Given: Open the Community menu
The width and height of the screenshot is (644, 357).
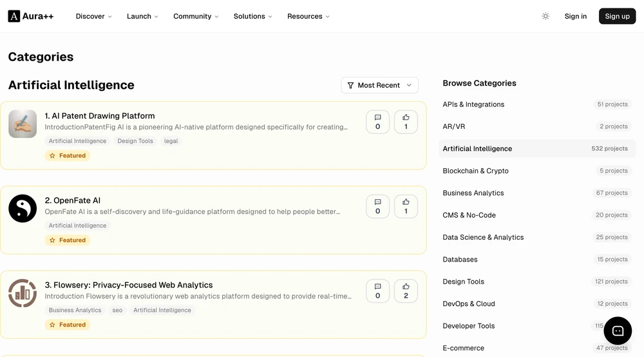Looking at the screenshot, I should click(196, 16).
